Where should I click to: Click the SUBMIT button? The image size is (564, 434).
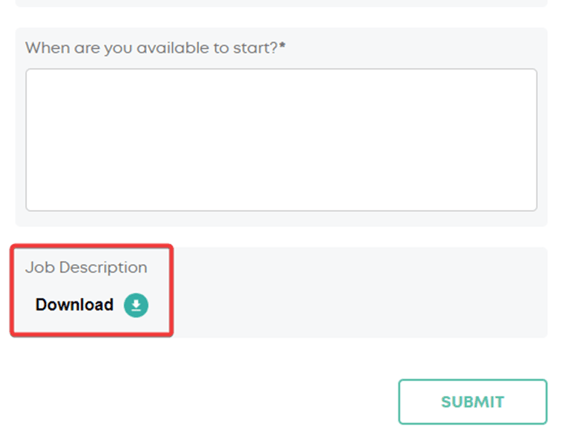(x=473, y=402)
